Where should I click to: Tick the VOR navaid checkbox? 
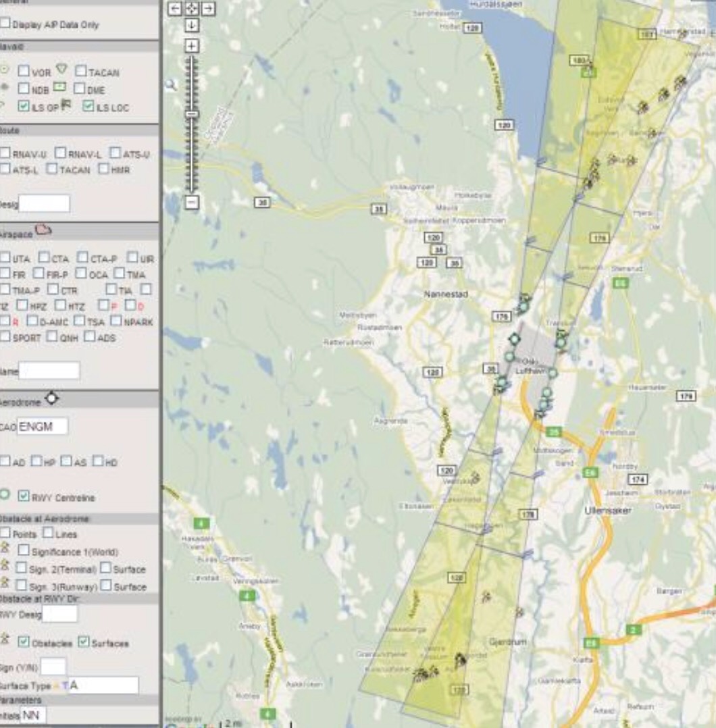point(23,70)
